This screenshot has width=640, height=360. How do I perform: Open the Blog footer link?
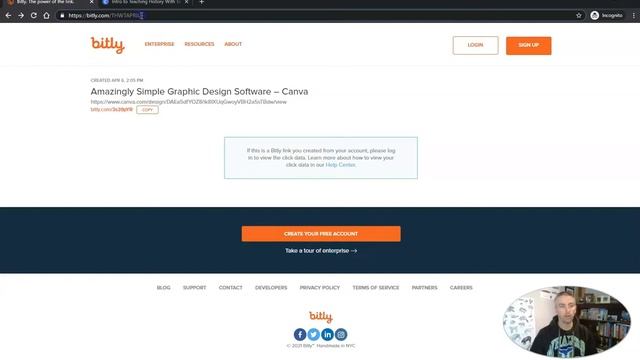164,288
